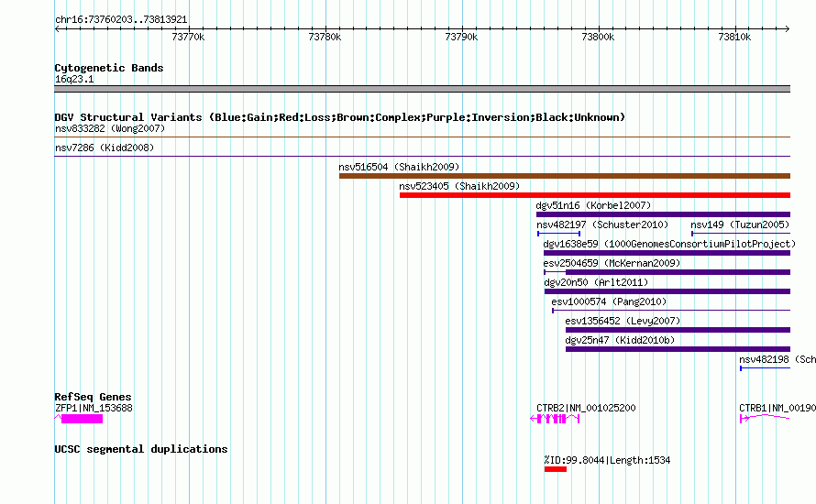Click the 73770k ruler tick label
816x504 pixels.
188,37
